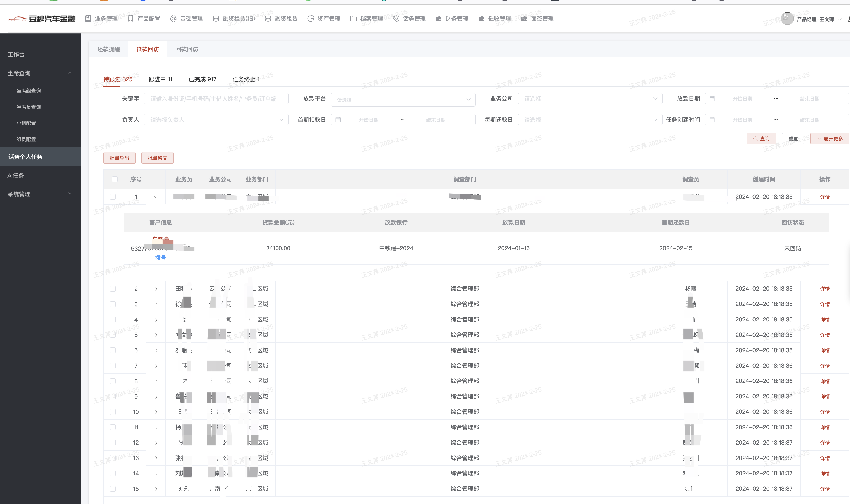Check the checkbox for row 2
Image resolution: width=850 pixels, height=504 pixels.
click(113, 289)
